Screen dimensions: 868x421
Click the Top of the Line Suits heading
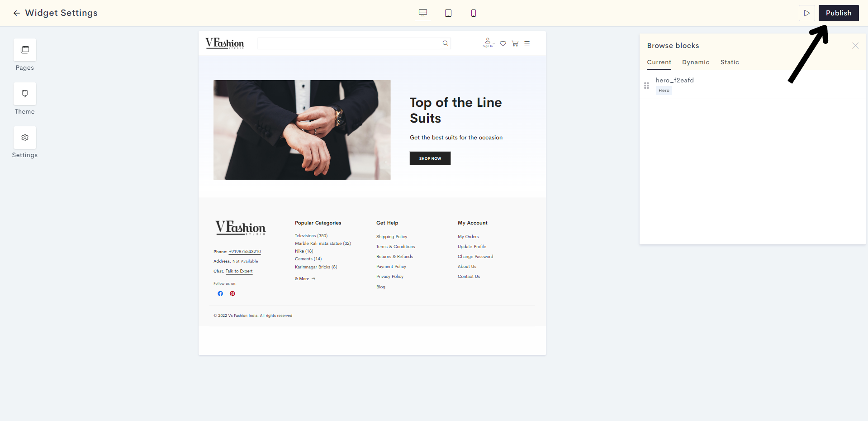pos(455,110)
